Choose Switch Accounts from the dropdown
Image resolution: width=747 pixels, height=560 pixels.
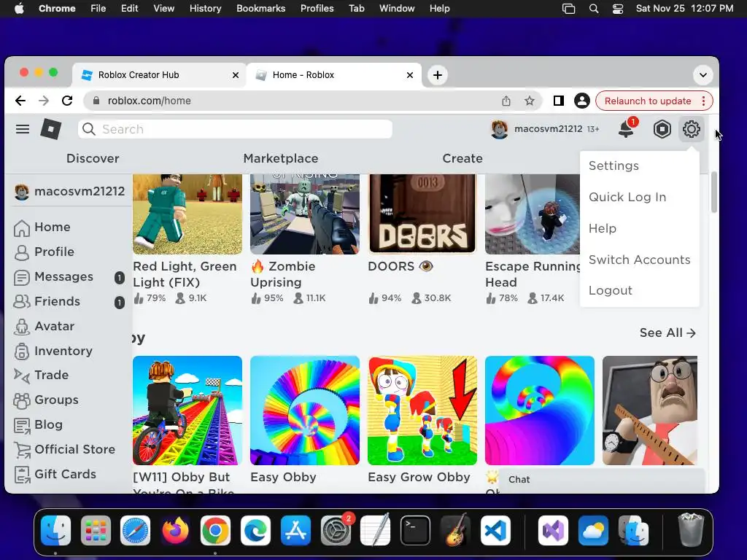pyautogui.click(x=639, y=260)
